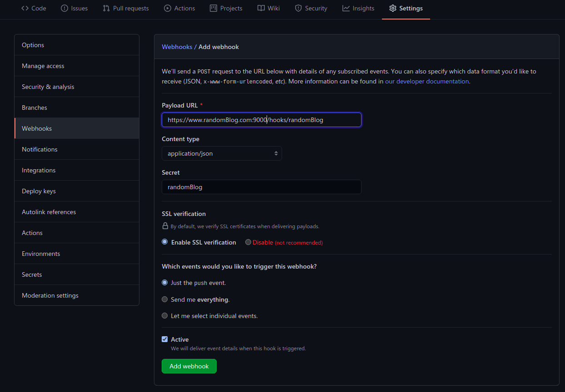The image size is (565, 392).
Task: Go to Deploy keys settings
Action: [77, 191]
